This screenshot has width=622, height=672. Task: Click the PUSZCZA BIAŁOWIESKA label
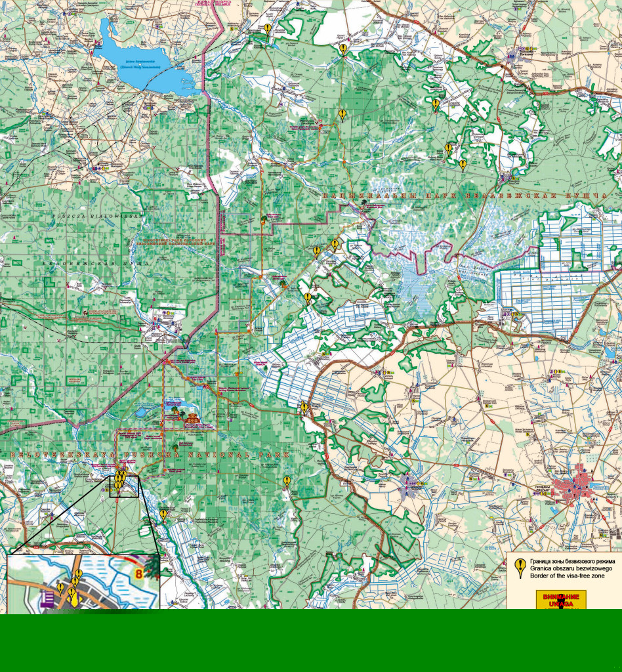tap(97, 215)
